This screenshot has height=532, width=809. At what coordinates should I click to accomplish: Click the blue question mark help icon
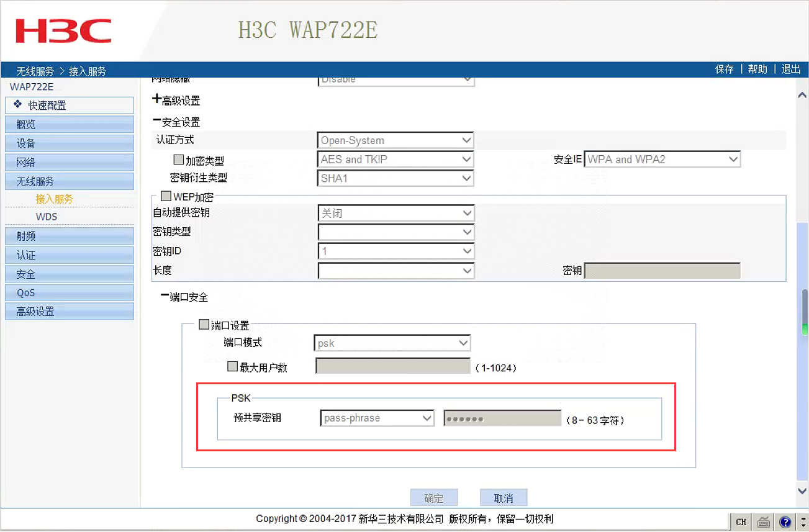(x=785, y=521)
